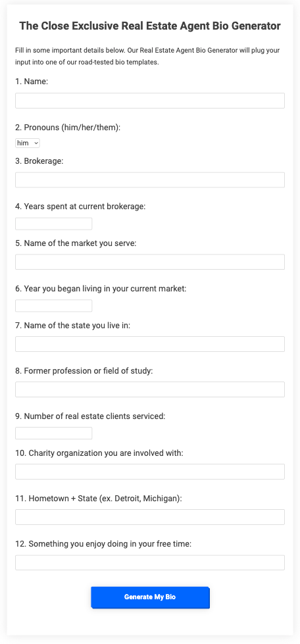The width and height of the screenshot is (300, 644).
Task: Activate the market you serve input field
Action: pos(150,262)
